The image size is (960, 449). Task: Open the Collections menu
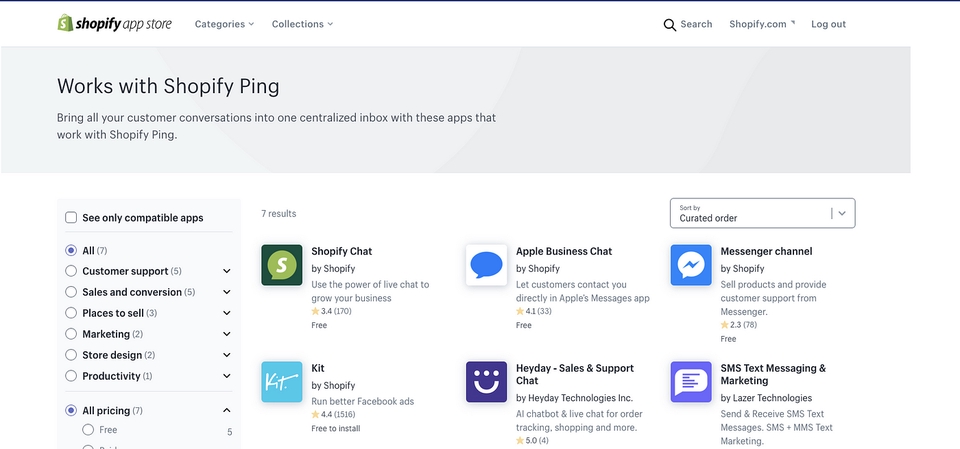(302, 24)
